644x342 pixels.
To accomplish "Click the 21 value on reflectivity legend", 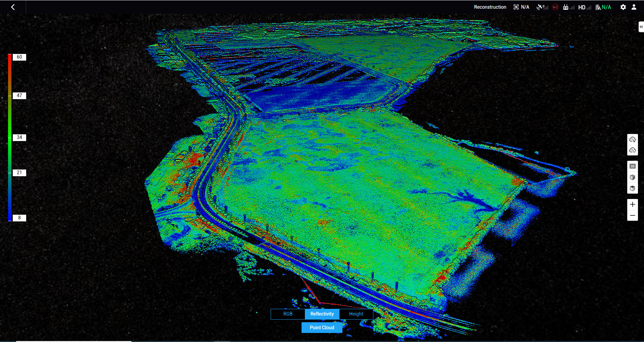I will click(x=19, y=173).
